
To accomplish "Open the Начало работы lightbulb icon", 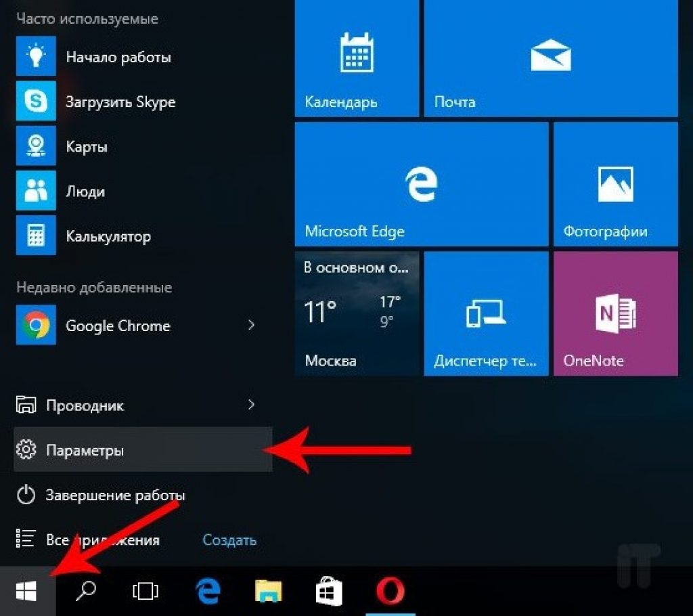I will coord(36,56).
